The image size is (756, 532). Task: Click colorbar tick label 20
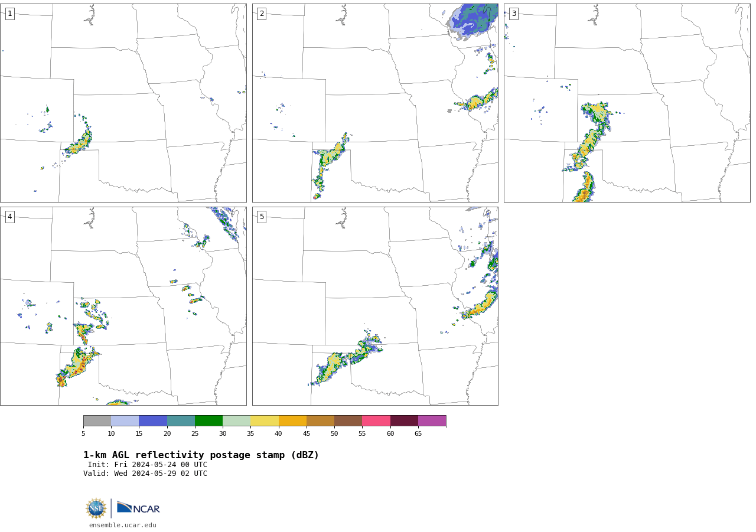[x=167, y=434]
